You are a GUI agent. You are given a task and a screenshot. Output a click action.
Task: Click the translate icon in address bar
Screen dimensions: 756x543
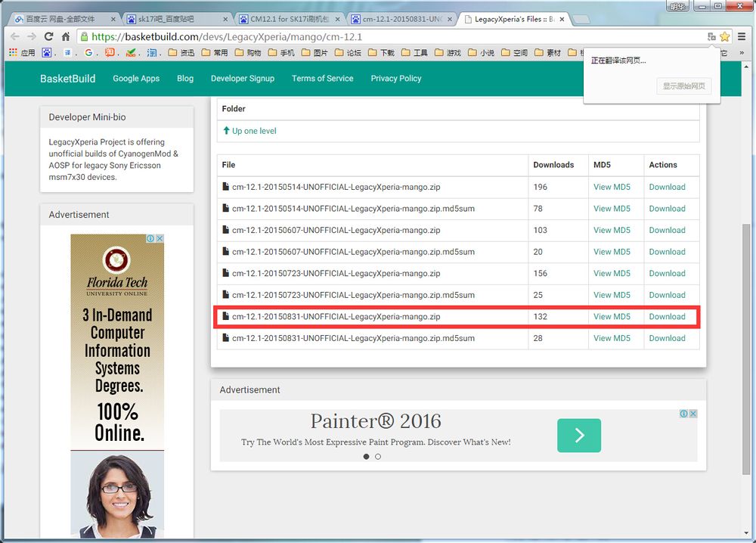[711, 36]
